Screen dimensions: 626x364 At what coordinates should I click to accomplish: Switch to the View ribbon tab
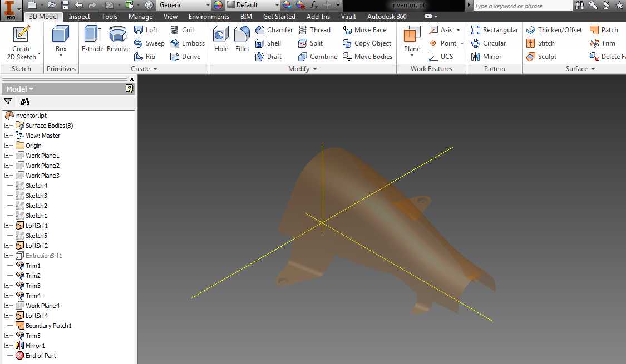point(170,16)
